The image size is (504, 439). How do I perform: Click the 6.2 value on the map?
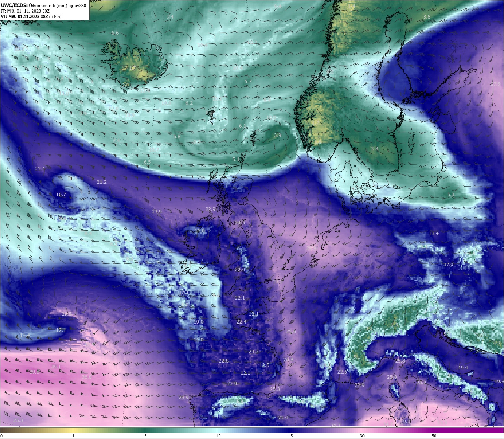(x=189, y=103)
